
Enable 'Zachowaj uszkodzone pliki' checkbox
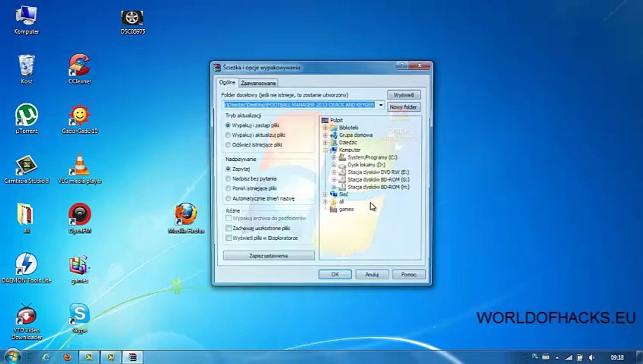click(x=228, y=228)
